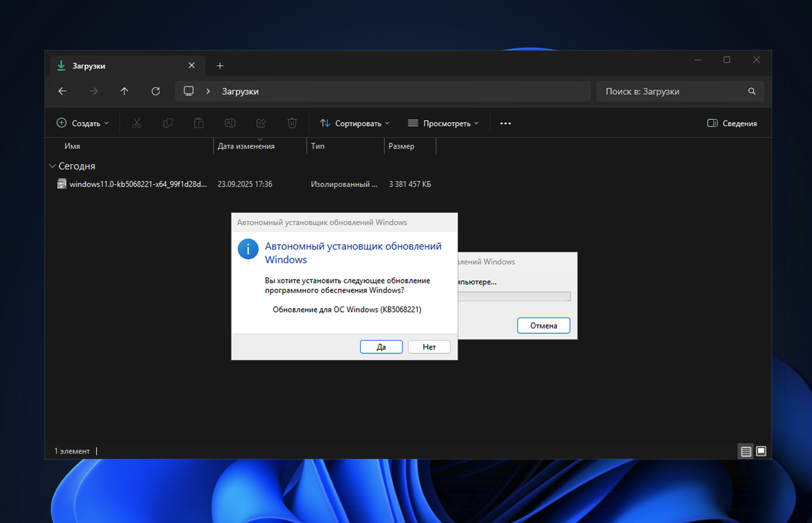The height and width of the screenshot is (523, 812).
Task: Click Отмена in the background installer dialog
Action: 543,325
